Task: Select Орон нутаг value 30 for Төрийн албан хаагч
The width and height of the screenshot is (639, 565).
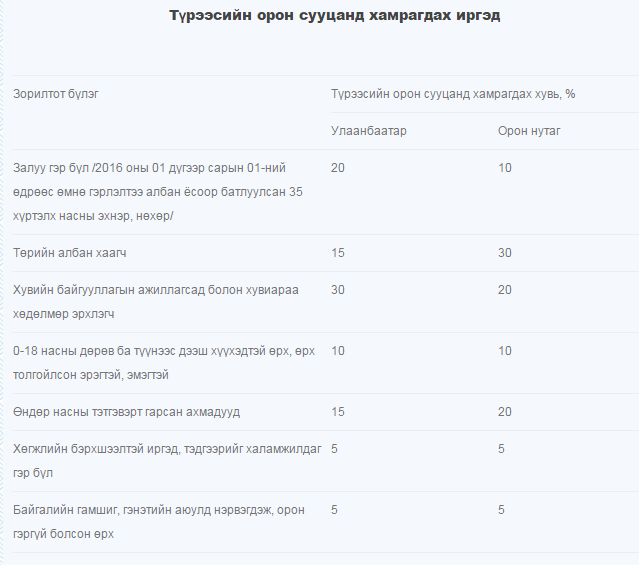Action: 505,253
